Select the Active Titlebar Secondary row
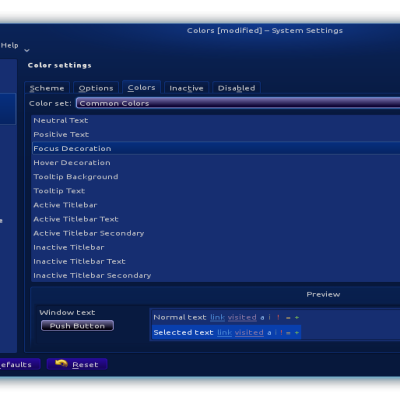 [x=216, y=233]
